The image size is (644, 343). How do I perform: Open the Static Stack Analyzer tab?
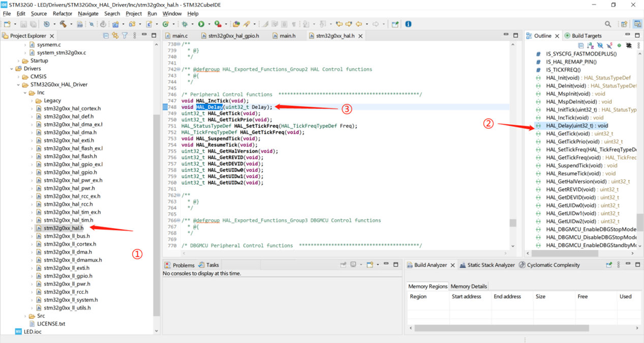point(487,265)
